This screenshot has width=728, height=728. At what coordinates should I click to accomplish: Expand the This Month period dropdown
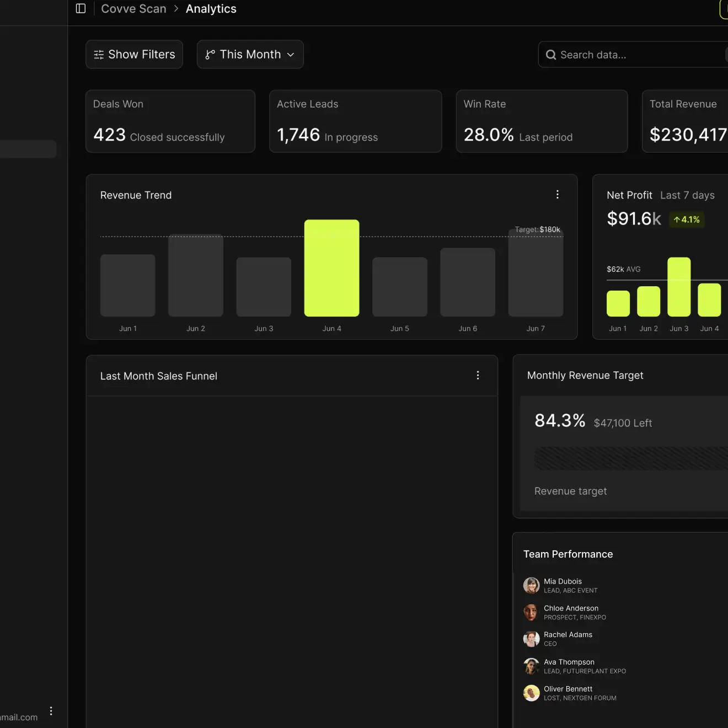tap(250, 55)
